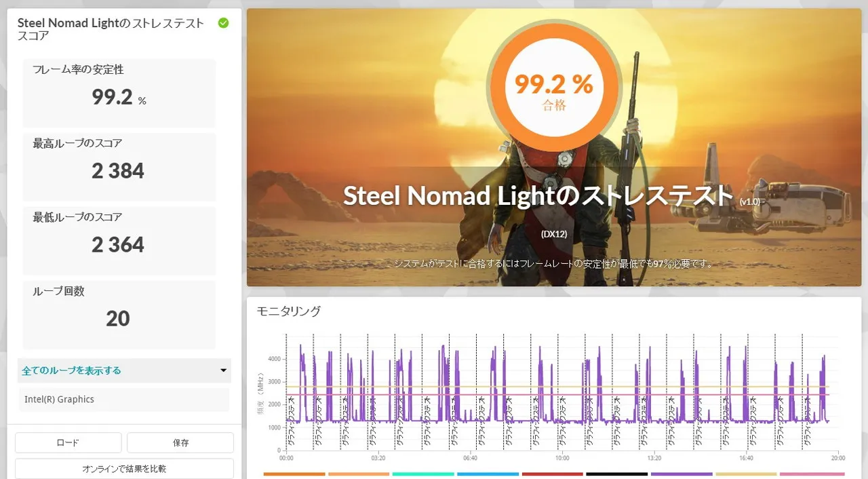
Task: Click the 4000 MHz y-axis label
Action: click(275, 359)
